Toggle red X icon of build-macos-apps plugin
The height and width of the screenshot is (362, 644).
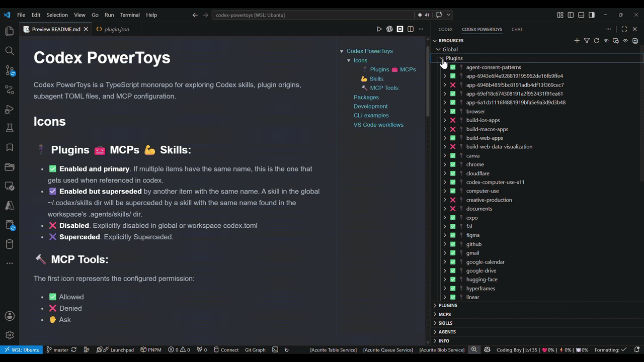453,129
